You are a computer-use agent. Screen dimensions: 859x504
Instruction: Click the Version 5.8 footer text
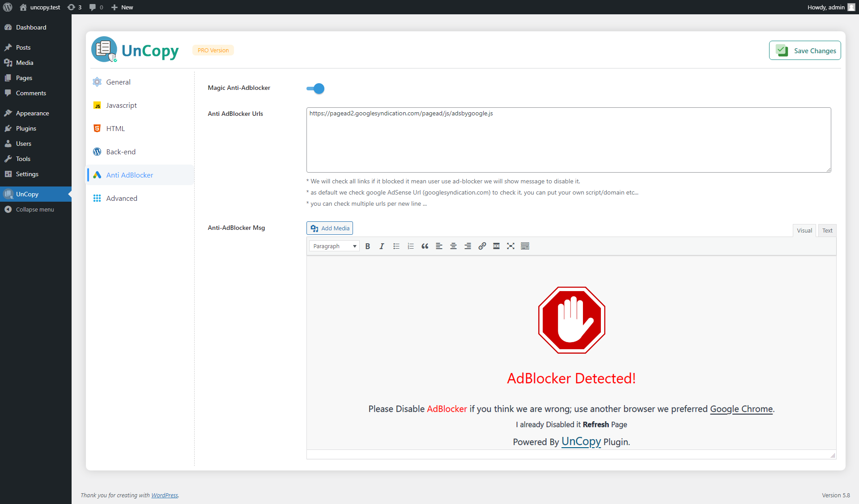pyautogui.click(x=836, y=495)
